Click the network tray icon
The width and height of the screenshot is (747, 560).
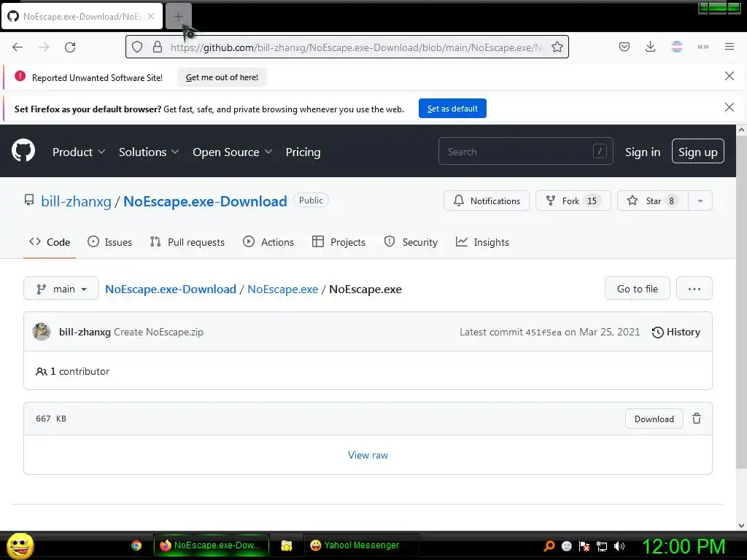602,546
